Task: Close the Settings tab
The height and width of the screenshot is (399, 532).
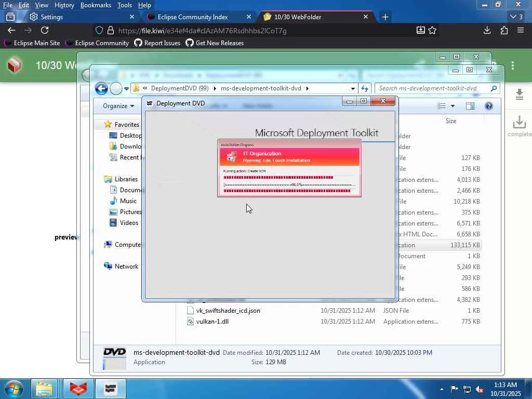Action: (132, 17)
